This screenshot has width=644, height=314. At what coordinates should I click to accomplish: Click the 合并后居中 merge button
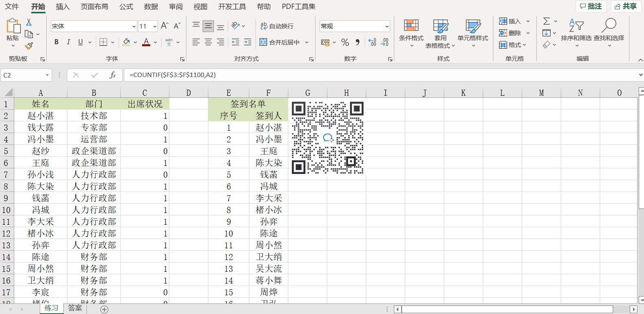pos(280,42)
